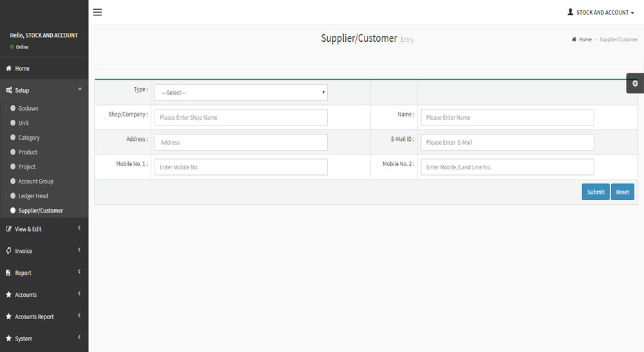644x352 pixels.
Task: Expand the Accounts Report menu chevron
Action: [79, 315]
